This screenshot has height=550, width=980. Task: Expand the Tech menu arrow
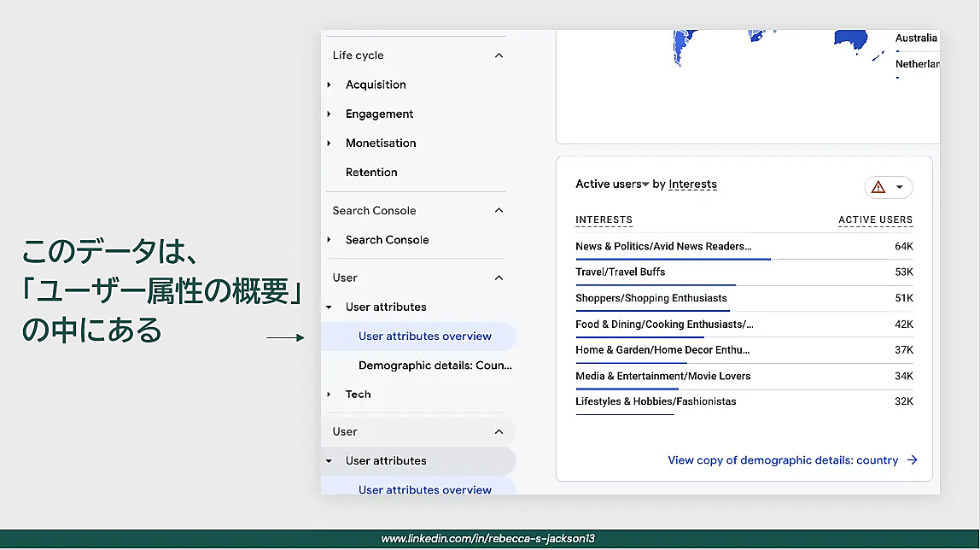tap(330, 395)
